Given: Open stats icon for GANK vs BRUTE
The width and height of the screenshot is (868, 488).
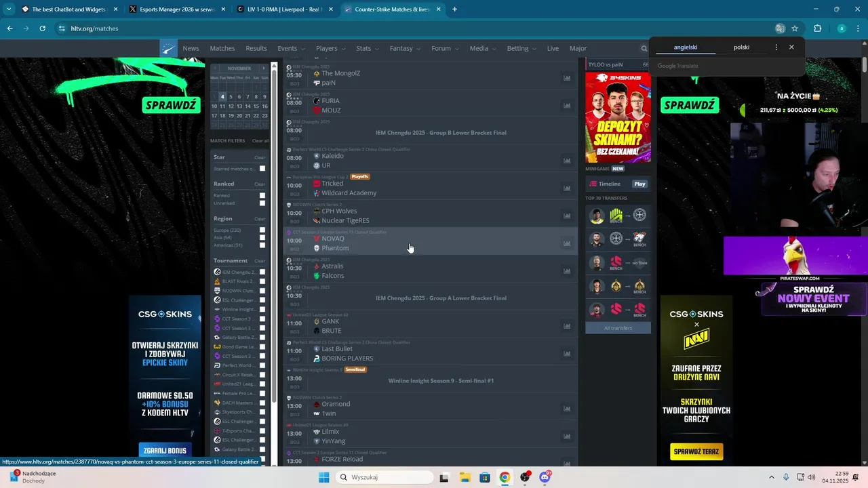Looking at the screenshot, I should (567, 326).
